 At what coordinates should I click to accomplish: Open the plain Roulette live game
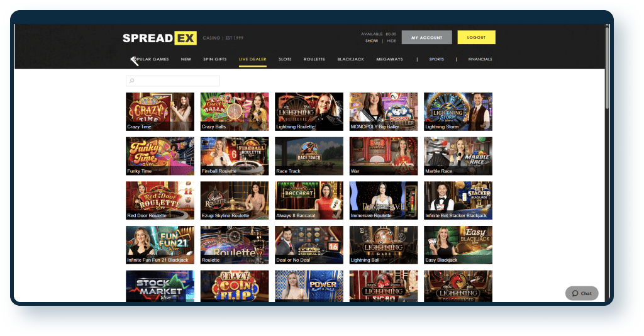click(x=235, y=245)
